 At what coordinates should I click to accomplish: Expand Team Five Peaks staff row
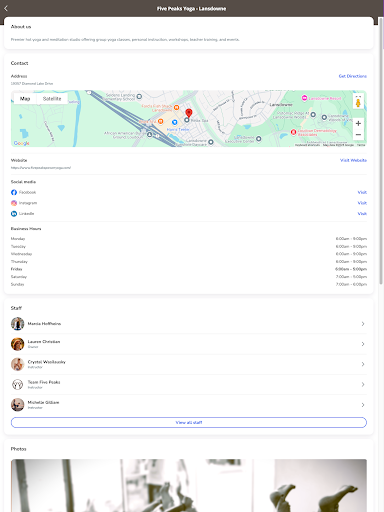[x=363, y=385]
